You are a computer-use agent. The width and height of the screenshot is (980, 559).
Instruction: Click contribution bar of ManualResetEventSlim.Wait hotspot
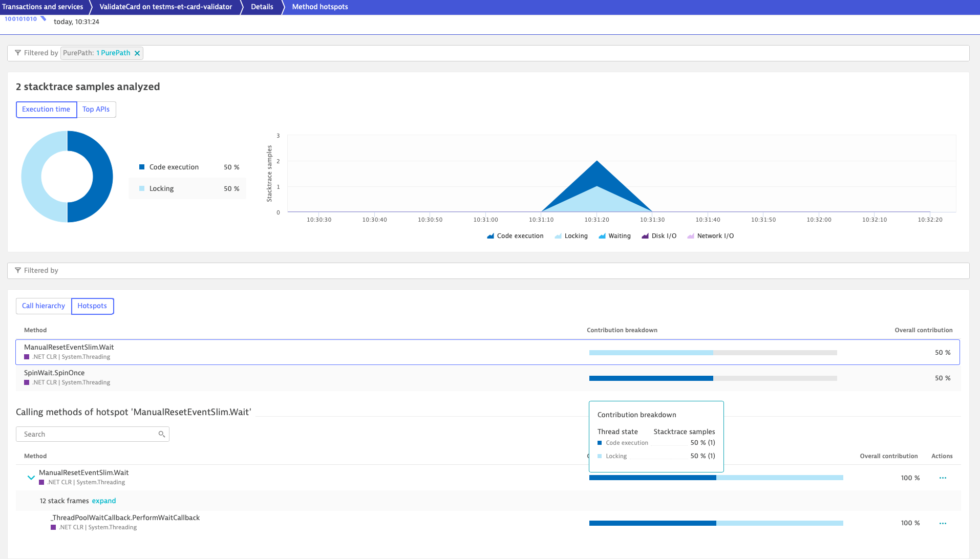pos(713,353)
